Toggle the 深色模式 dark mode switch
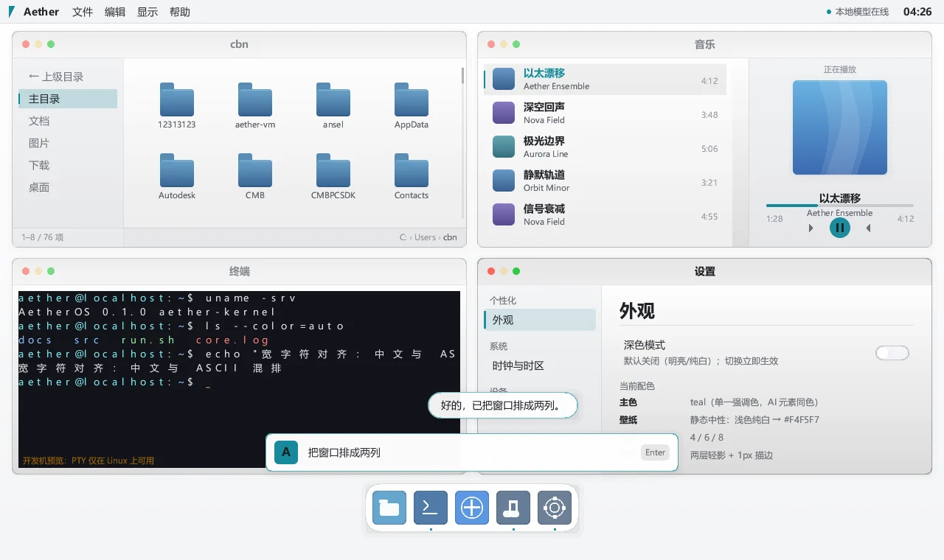Viewport: 944px width, 560px height. [892, 353]
